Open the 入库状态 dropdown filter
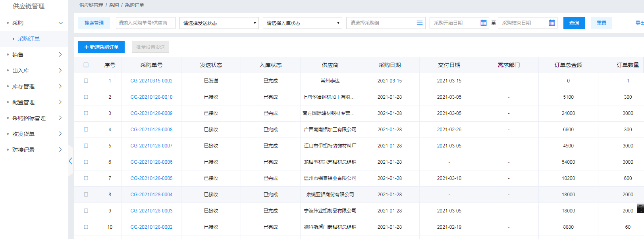 click(302, 23)
